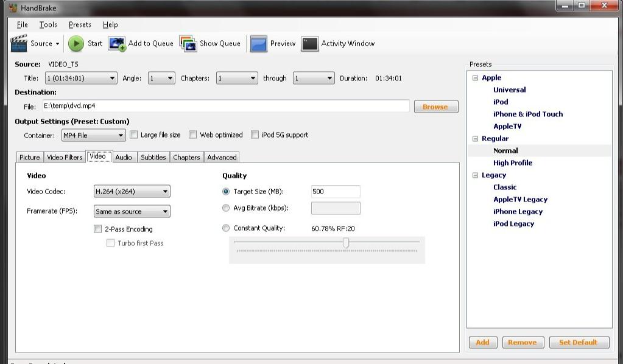Switch to the Audio tab

[x=124, y=157]
